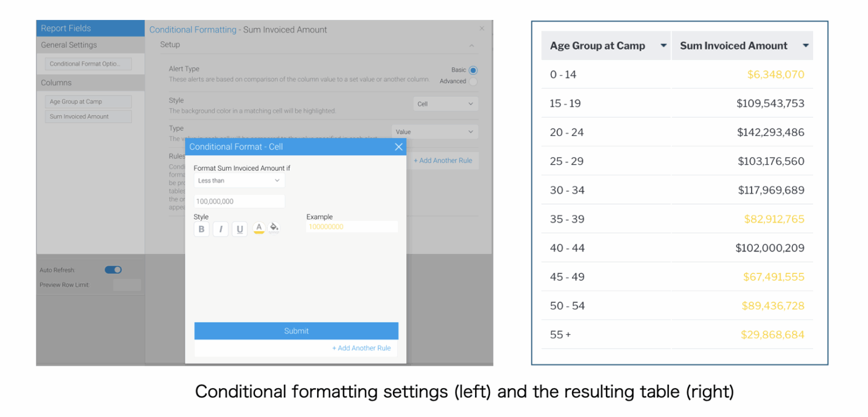
Task: Click the yellow underline color swatch
Action: click(x=259, y=232)
